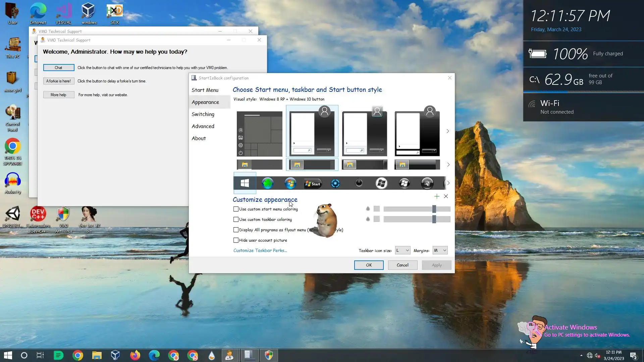
Task: Click the 'Customize Taskbar Perks...' link
Action: pos(260,250)
